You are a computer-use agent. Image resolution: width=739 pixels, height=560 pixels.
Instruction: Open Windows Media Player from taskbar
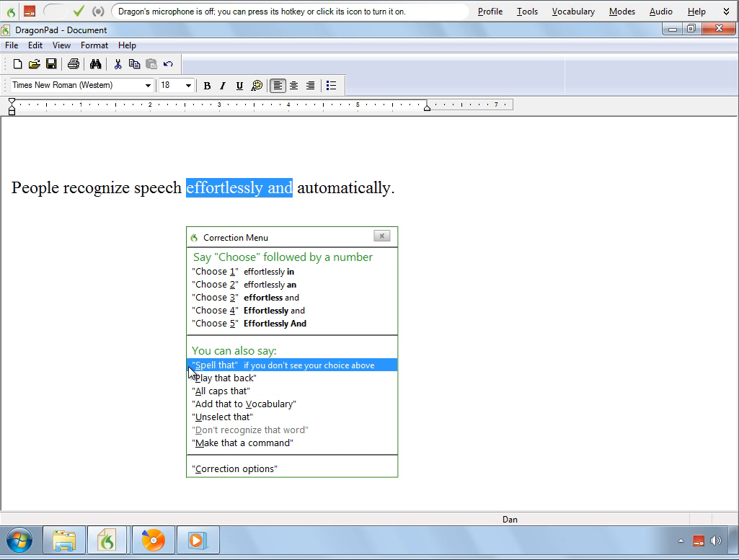[x=198, y=541]
